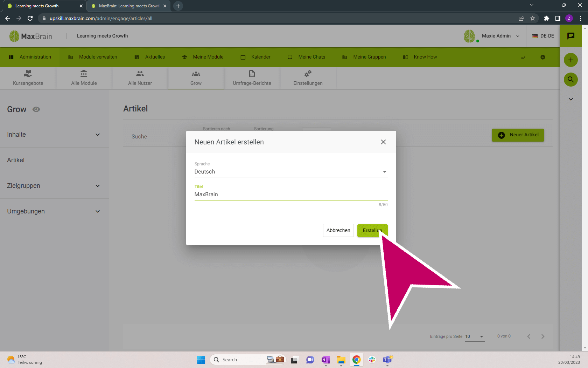Click the share page icon in address bar
The width and height of the screenshot is (588, 368).
(521, 18)
